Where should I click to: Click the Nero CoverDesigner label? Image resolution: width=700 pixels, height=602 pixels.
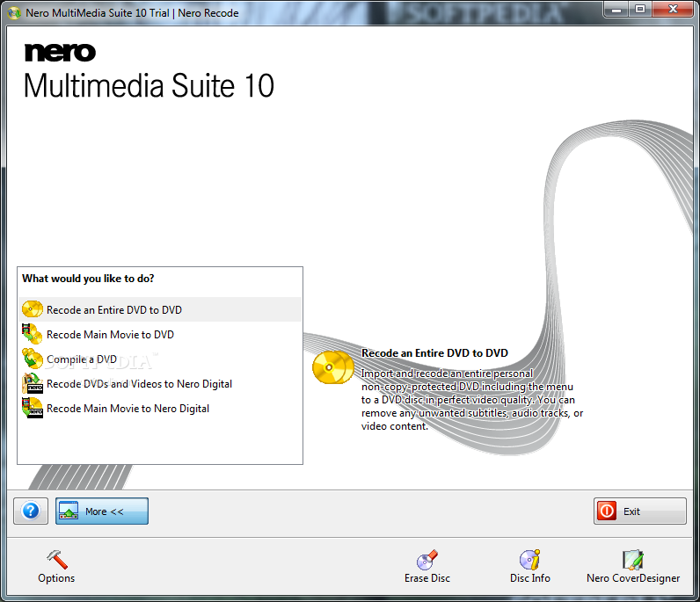tap(633, 578)
